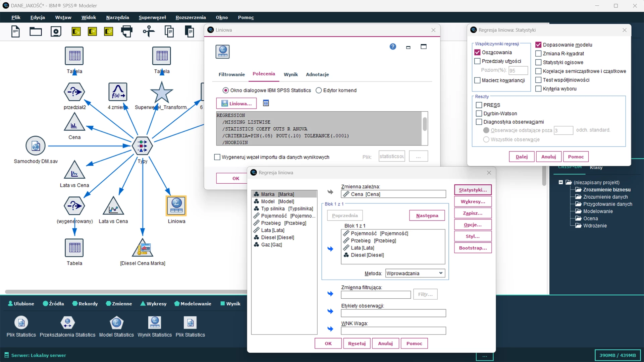Switch to the Adnotacje tab
644x362 pixels.
pyautogui.click(x=317, y=74)
